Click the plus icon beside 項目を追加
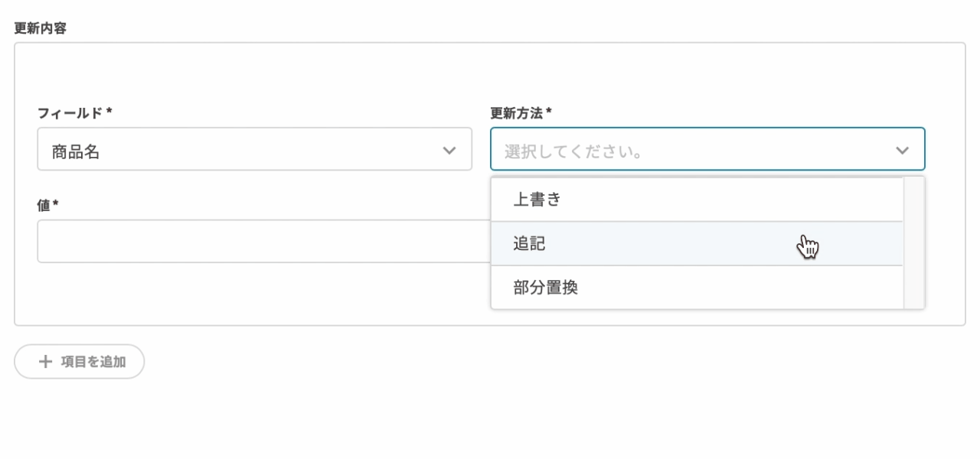The image size is (980, 459). pos(46,362)
